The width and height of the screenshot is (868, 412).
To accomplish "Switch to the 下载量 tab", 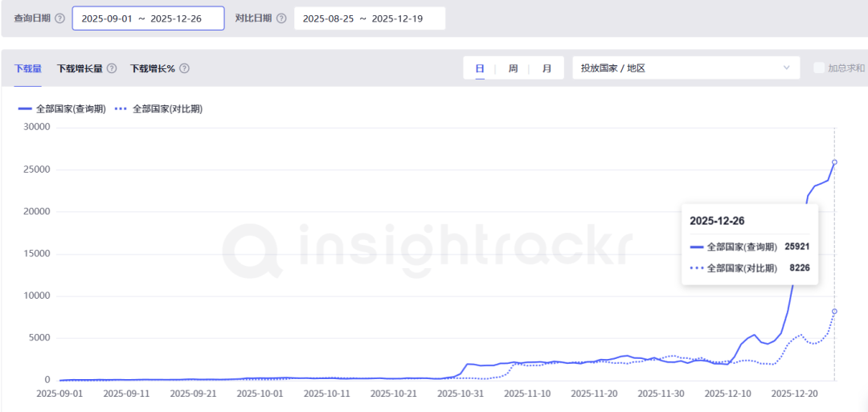I will pos(28,68).
